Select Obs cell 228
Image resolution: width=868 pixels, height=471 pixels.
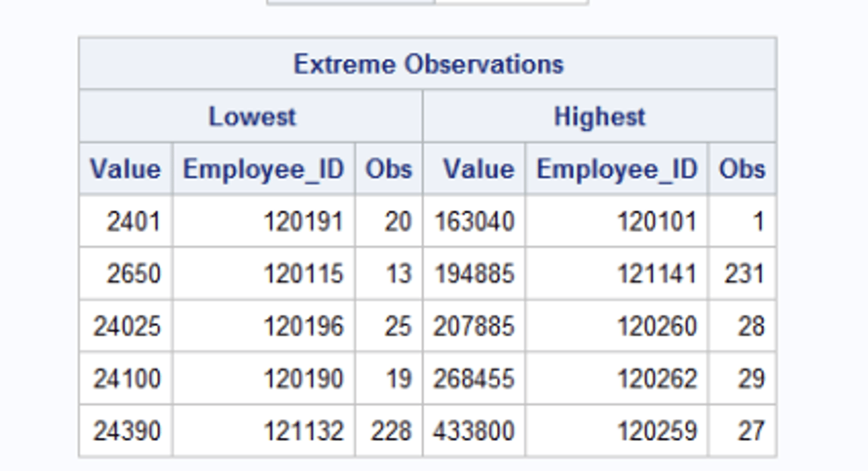click(x=392, y=431)
